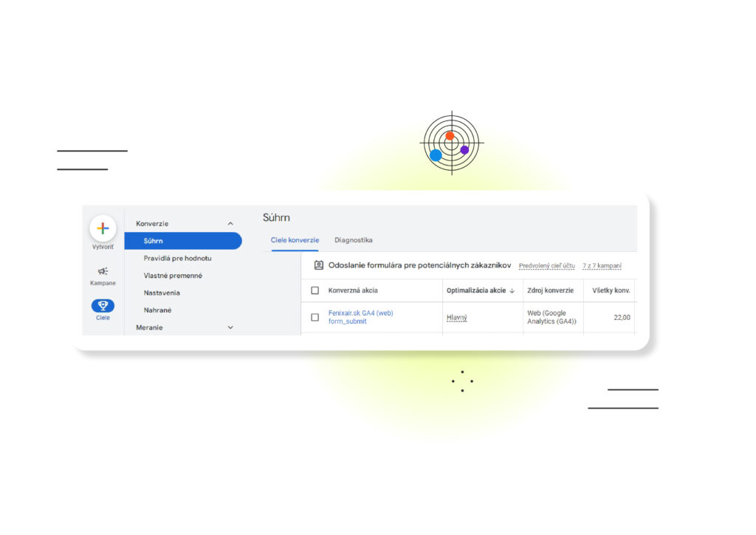Open the Vytvoriť plus button
The width and height of the screenshot is (756, 535).
click(103, 229)
